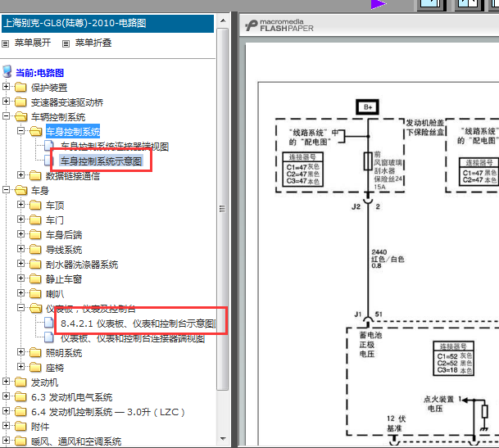Click the icon before 菜单折叠
This screenshot has width=499, height=448.
(66, 44)
